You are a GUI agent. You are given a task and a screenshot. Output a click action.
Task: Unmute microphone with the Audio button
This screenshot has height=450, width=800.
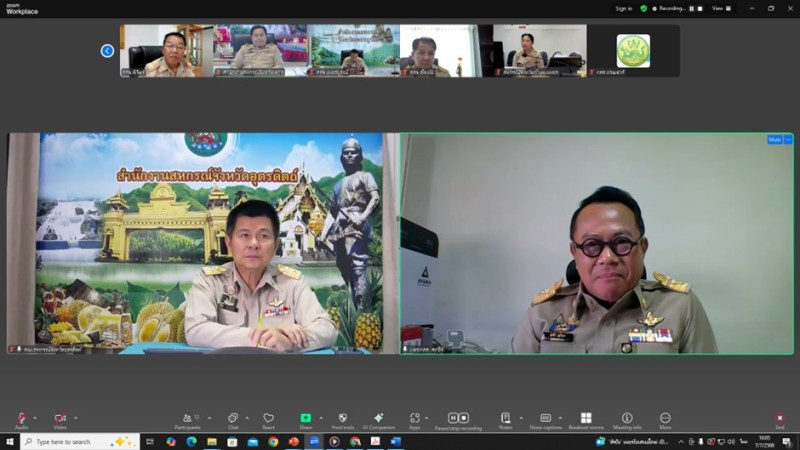(x=21, y=420)
